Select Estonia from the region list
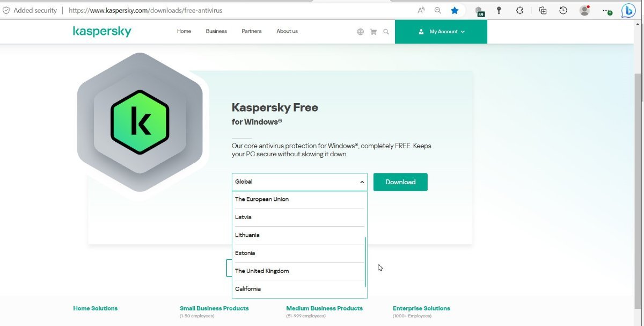Screen dimensions: 644x326 click(x=298, y=253)
